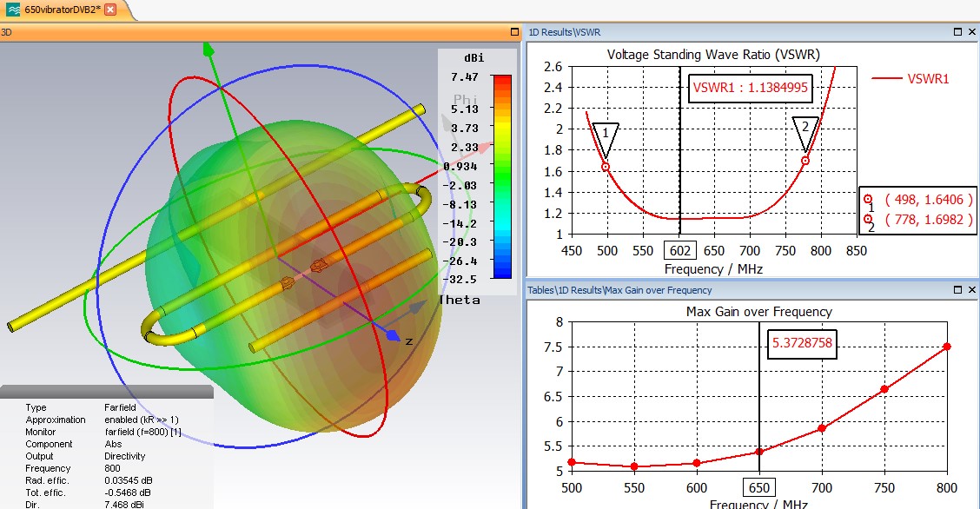Click the Theta label in 3D view
Viewport: 980px width, 509px height.
(460, 301)
